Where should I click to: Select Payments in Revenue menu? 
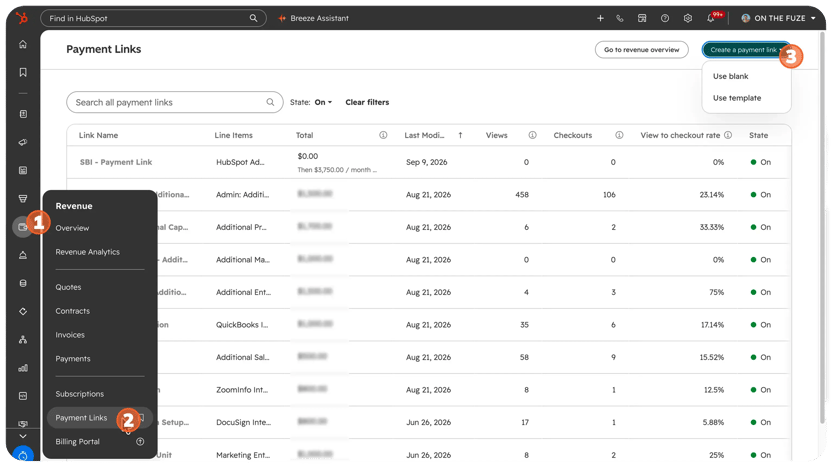pyautogui.click(x=73, y=359)
